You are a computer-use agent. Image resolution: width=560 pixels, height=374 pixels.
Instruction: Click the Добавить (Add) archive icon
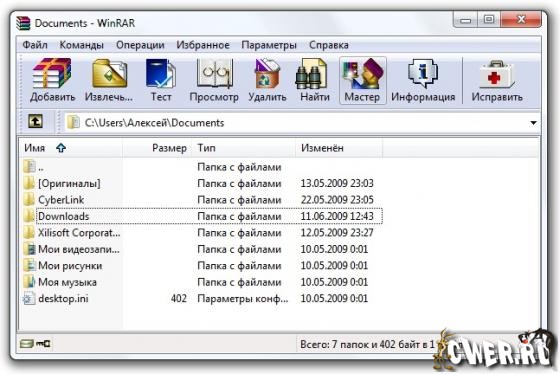pyautogui.click(x=52, y=74)
